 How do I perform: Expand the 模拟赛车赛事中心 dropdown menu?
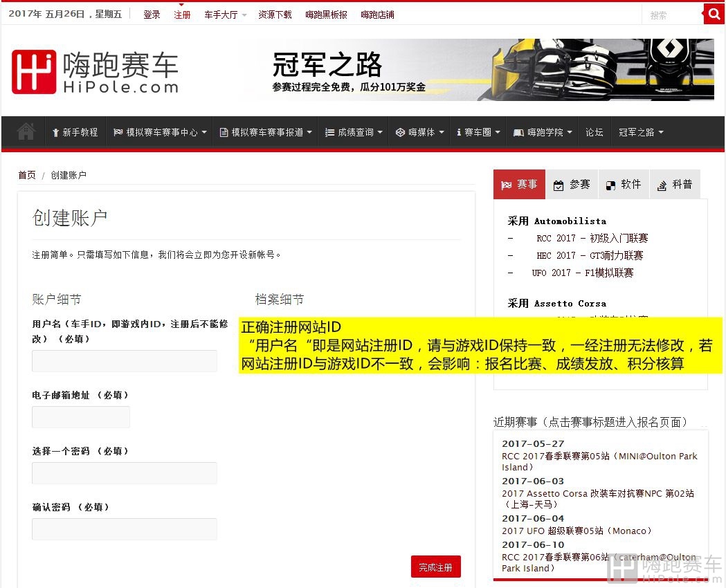point(160,132)
